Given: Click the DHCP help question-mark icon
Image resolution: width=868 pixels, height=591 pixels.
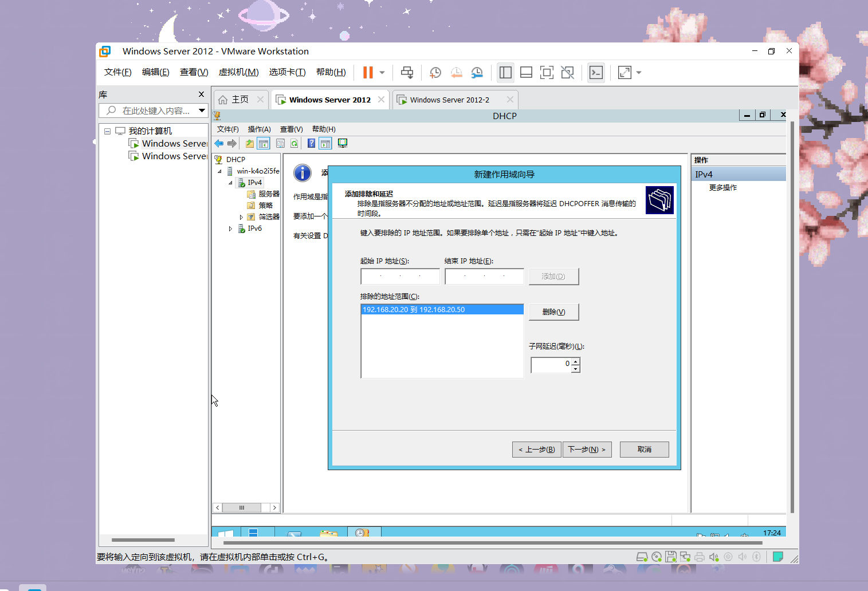Looking at the screenshot, I should (311, 144).
